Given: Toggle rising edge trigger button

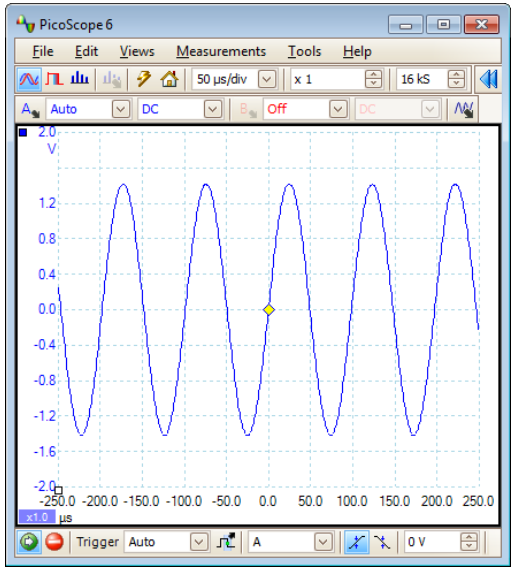Looking at the screenshot, I should [x=357, y=542].
